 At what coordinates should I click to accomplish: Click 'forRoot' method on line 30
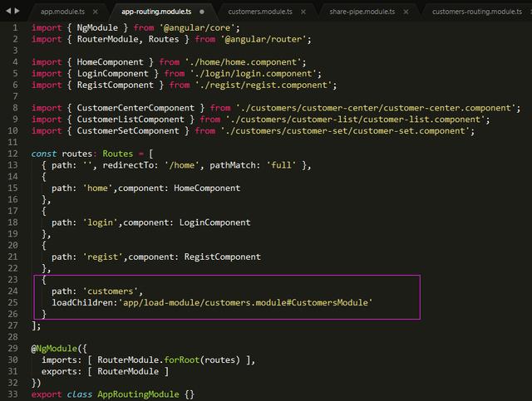pos(181,360)
